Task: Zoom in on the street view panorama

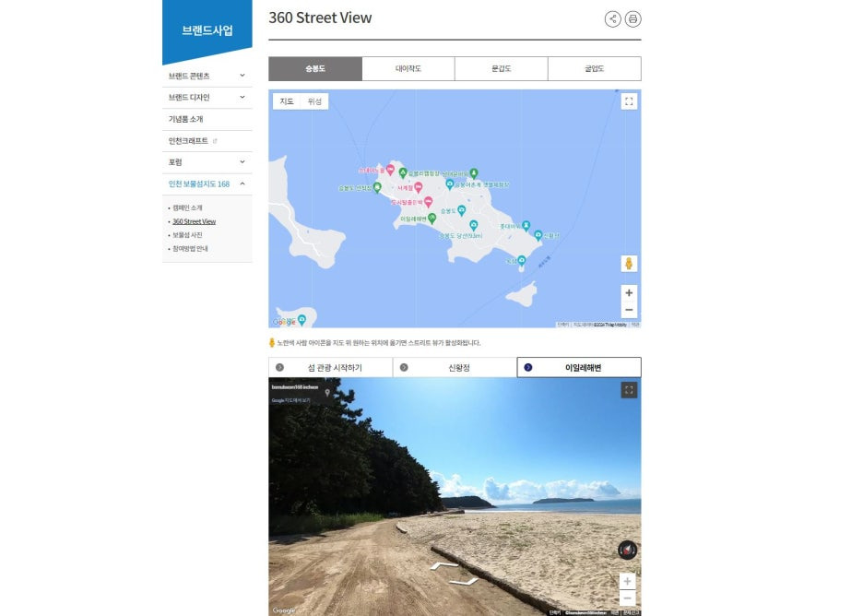Action: click(628, 581)
